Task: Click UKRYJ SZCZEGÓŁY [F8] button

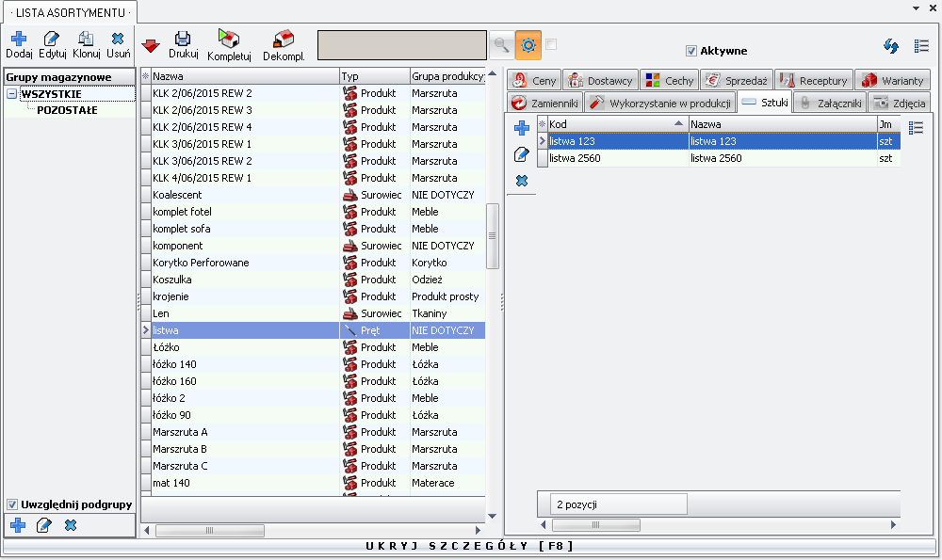Action: 469,546
